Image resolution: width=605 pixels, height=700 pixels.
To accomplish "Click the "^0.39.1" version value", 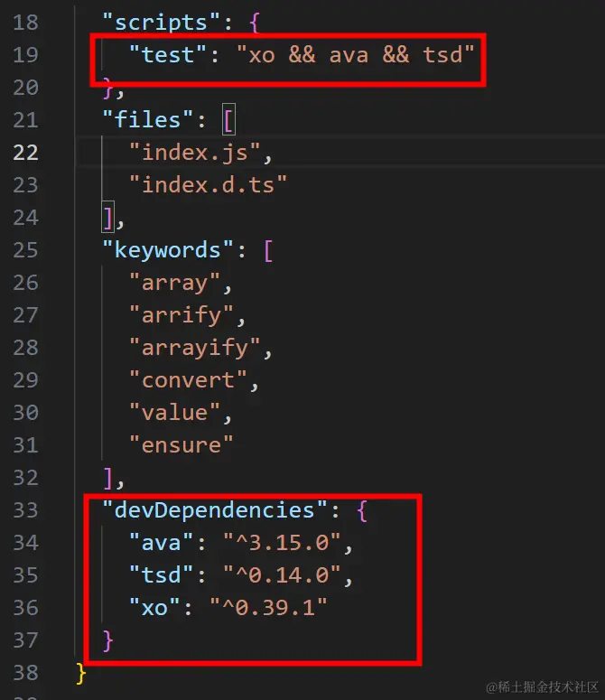I will (268, 608).
